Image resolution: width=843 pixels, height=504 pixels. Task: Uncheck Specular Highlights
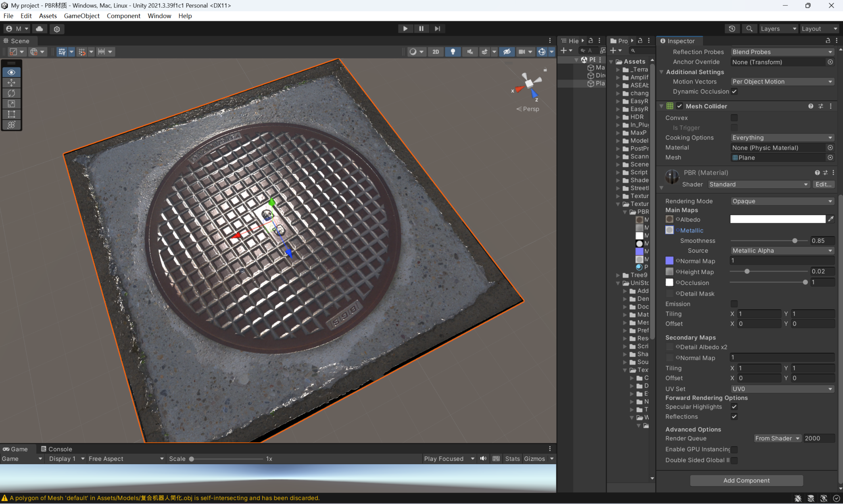pos(734,407)
